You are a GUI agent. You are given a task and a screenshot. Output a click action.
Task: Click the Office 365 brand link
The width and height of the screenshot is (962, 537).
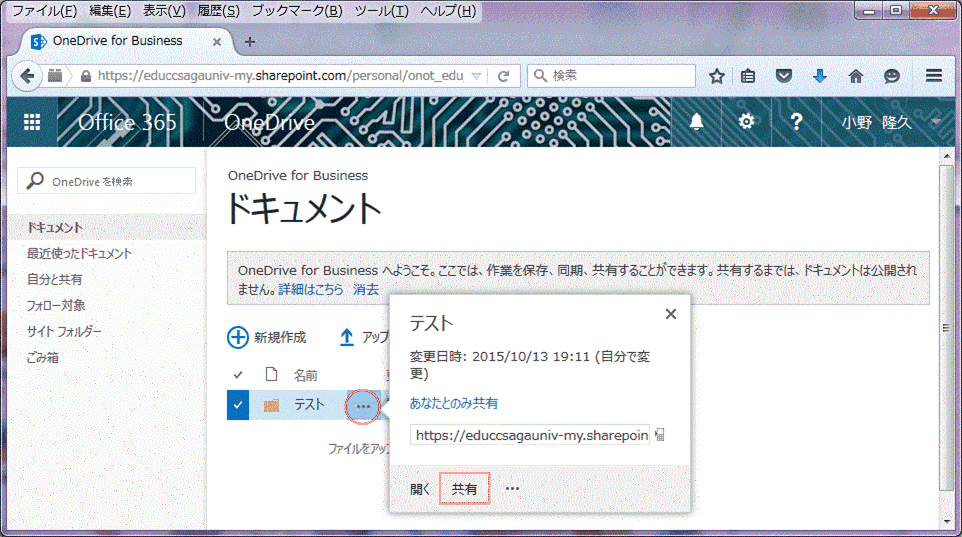click(x=128, y=122)
